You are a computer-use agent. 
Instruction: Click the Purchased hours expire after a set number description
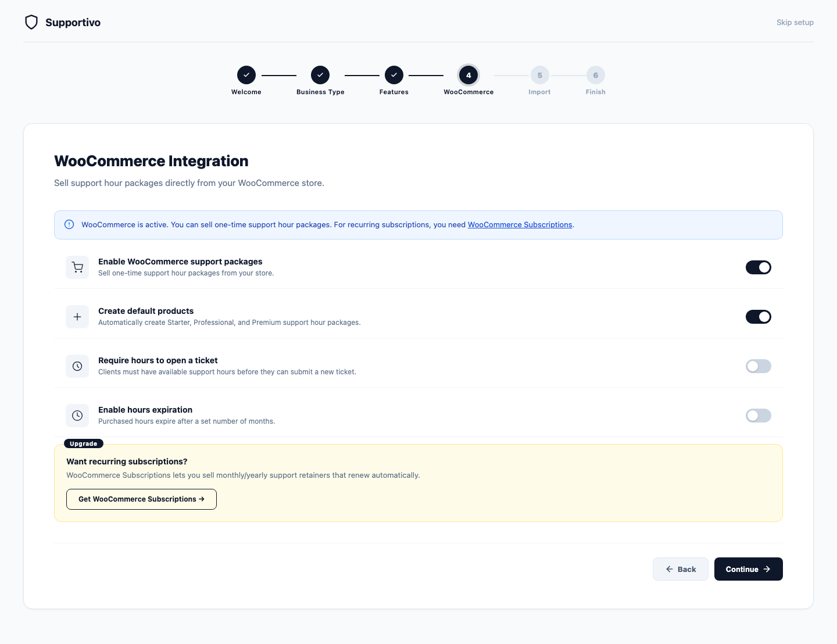pos(187,421)
